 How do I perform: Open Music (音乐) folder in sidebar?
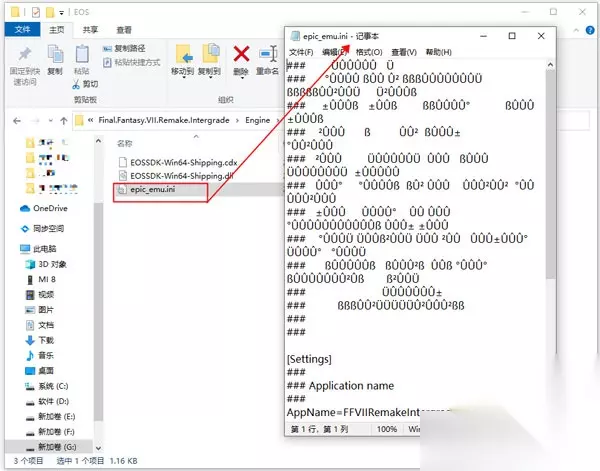40,355
